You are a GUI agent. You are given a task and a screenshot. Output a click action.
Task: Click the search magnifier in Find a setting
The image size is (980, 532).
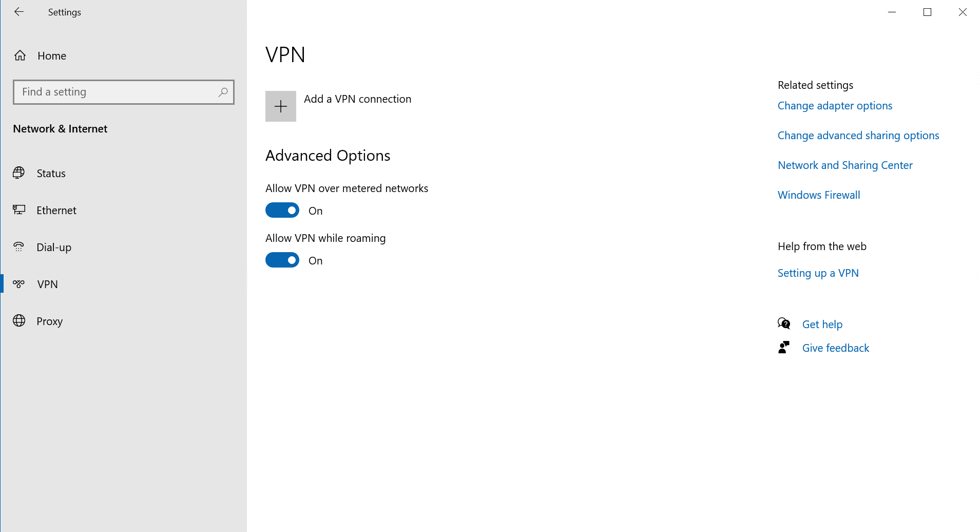[223, 92]
